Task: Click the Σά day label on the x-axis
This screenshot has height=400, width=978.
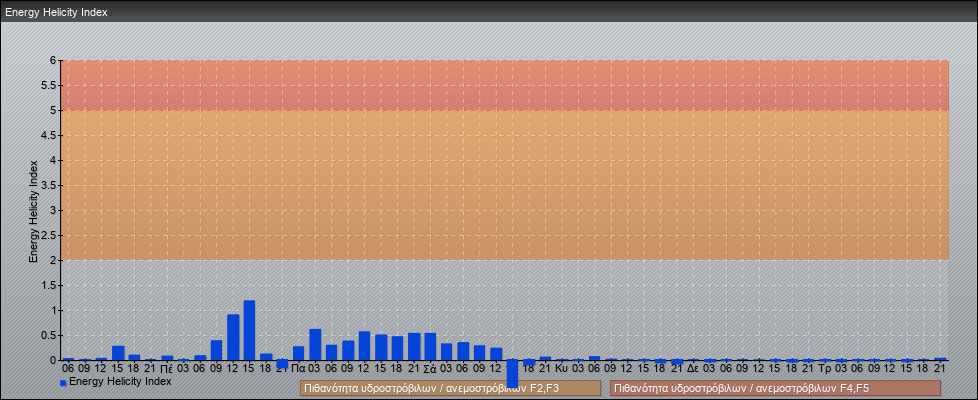Action: tap(430, 369)
